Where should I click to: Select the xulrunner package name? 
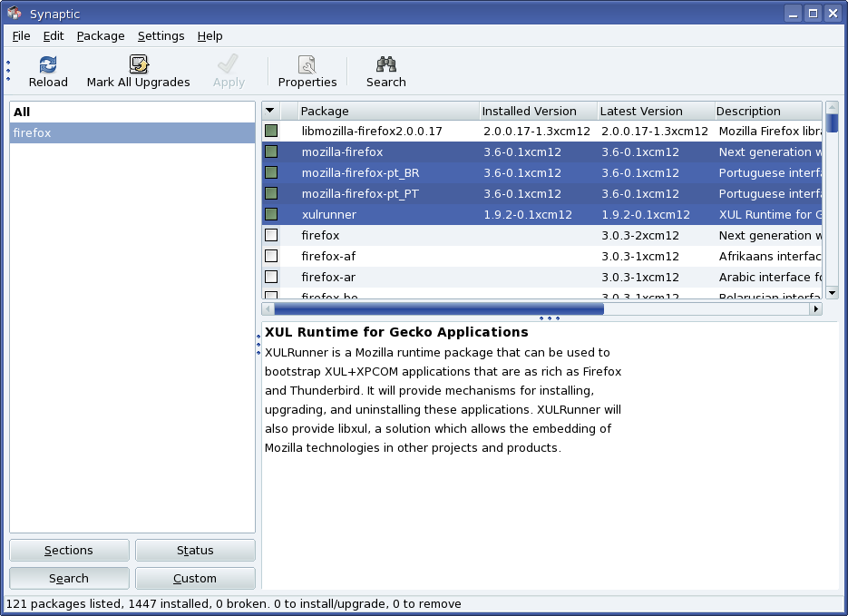coord(329,215)
